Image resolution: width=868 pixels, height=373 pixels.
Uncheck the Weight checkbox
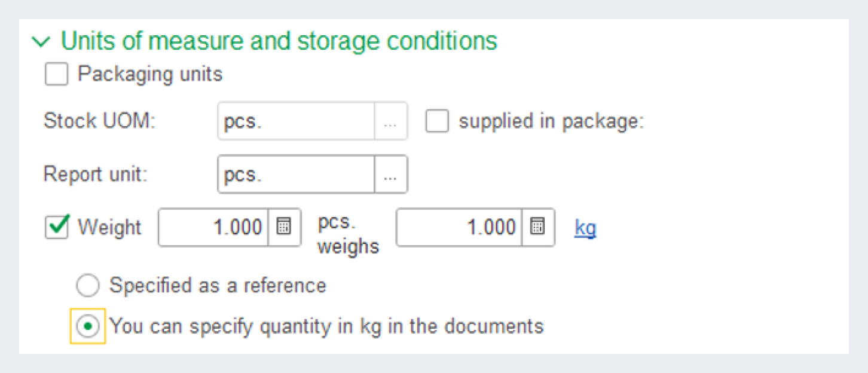tap(57, 228)
